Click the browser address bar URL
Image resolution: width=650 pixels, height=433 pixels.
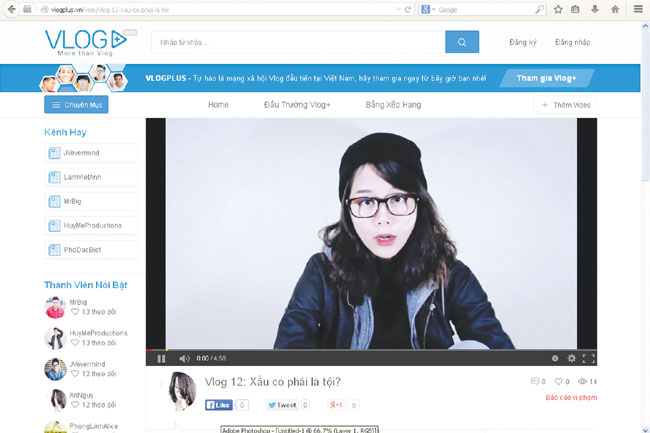tap(110, 10)
